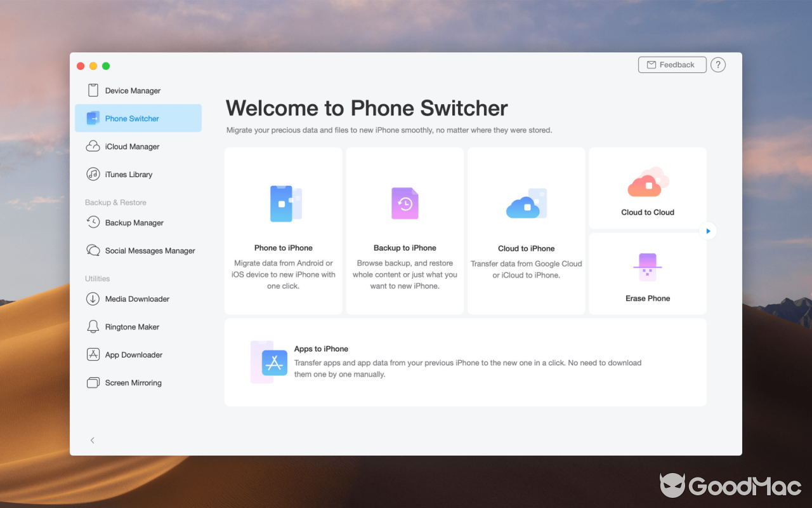Open the help question mark icon
812x508 pixels.
coord(718,64)
